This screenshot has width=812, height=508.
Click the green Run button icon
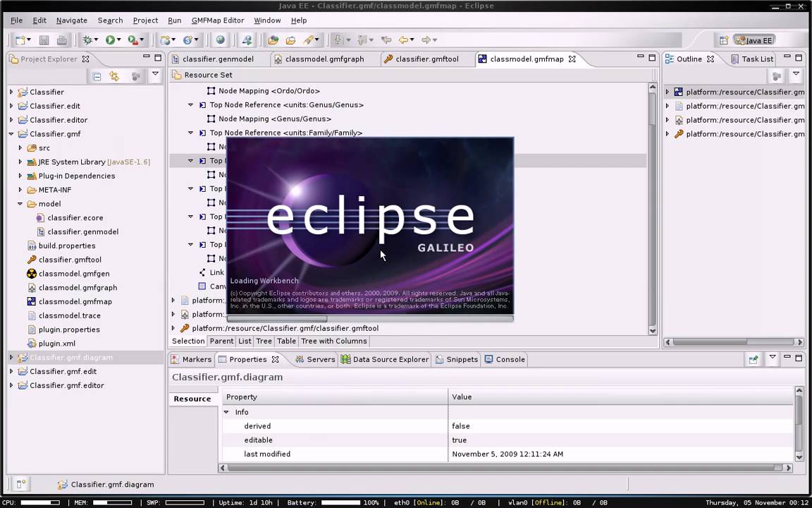click(110, 40)
